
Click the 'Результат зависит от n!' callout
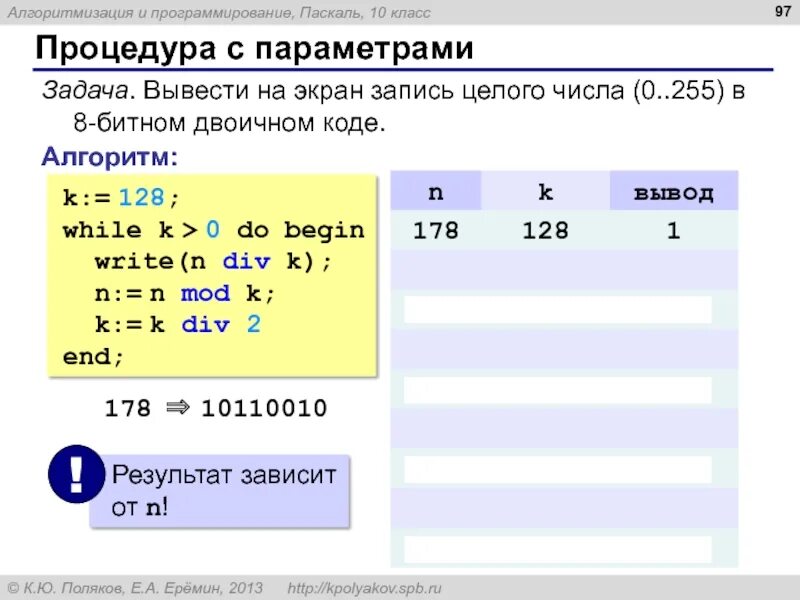pos(220,491)
